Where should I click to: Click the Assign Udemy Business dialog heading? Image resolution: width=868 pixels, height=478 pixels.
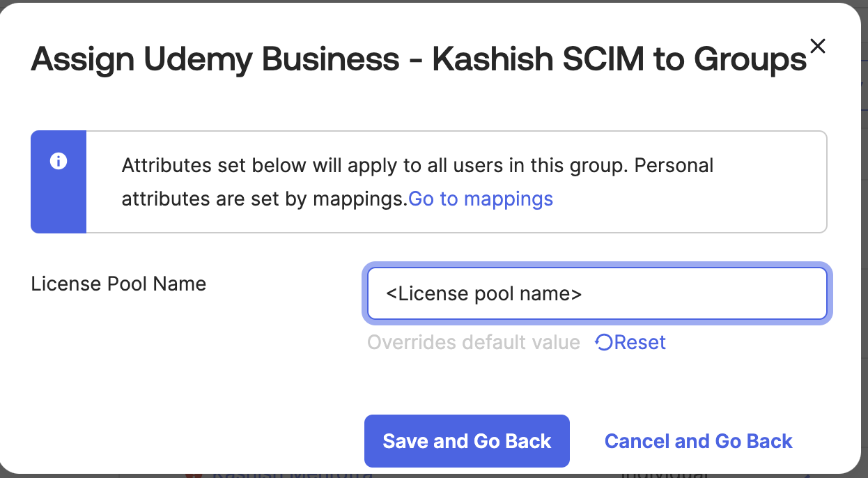419,60
